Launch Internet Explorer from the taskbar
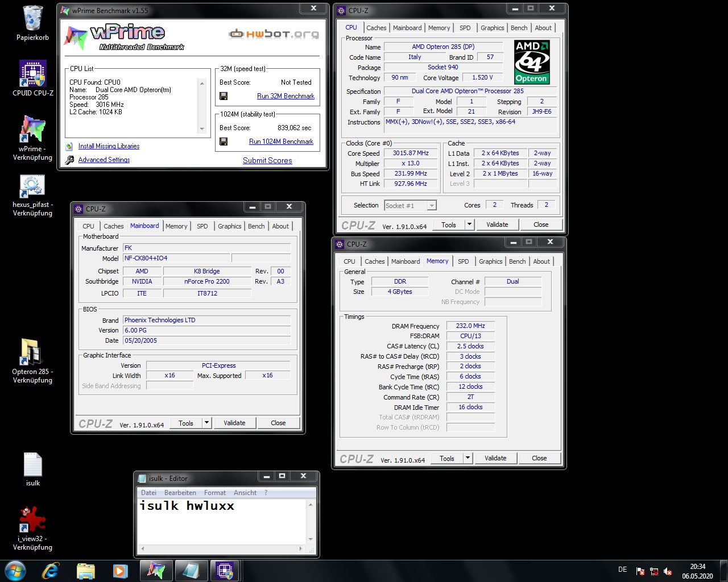728x582 pixels. 51,570
